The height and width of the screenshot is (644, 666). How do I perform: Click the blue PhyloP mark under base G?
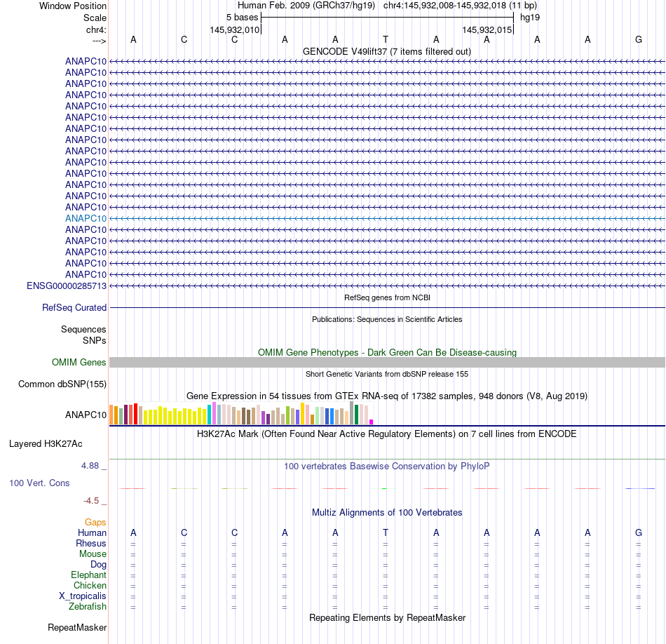click(x=639, y=488)
